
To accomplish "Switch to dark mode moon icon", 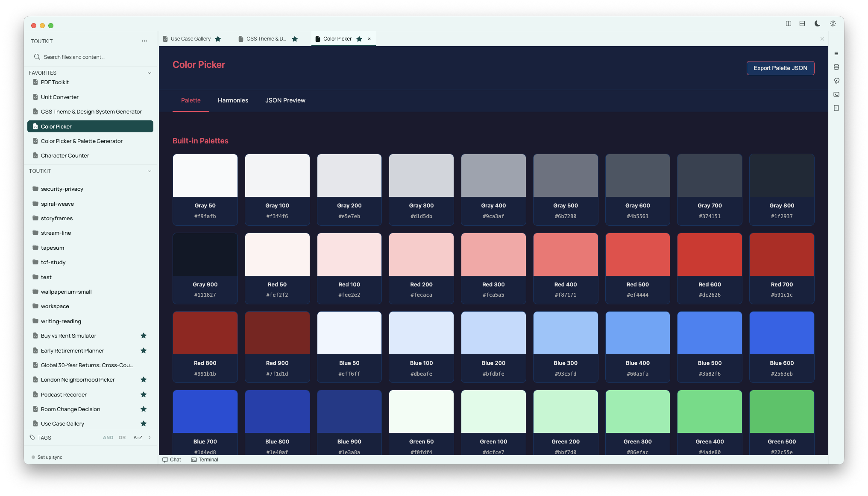I will pyautogui.click(x=817, y=23).
